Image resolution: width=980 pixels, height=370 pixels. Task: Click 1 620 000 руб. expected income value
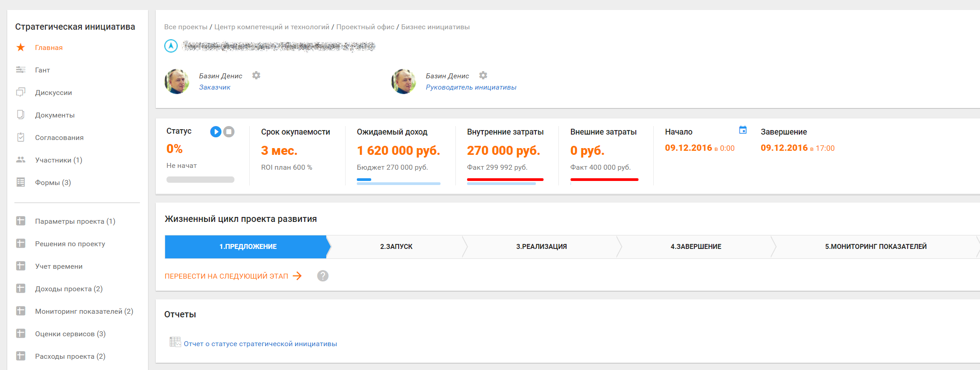(x=399, y=150)
